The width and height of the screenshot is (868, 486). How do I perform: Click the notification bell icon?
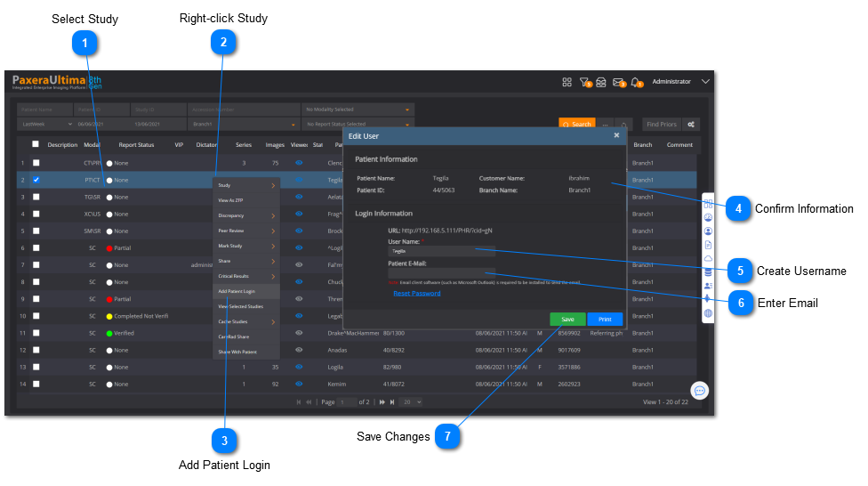[x=636, y=82]
